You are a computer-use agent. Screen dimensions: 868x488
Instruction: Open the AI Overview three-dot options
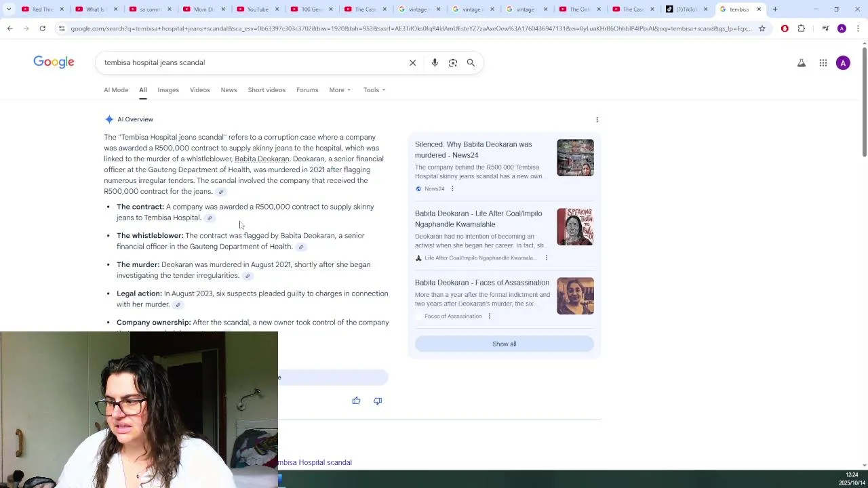coord(597,119)
